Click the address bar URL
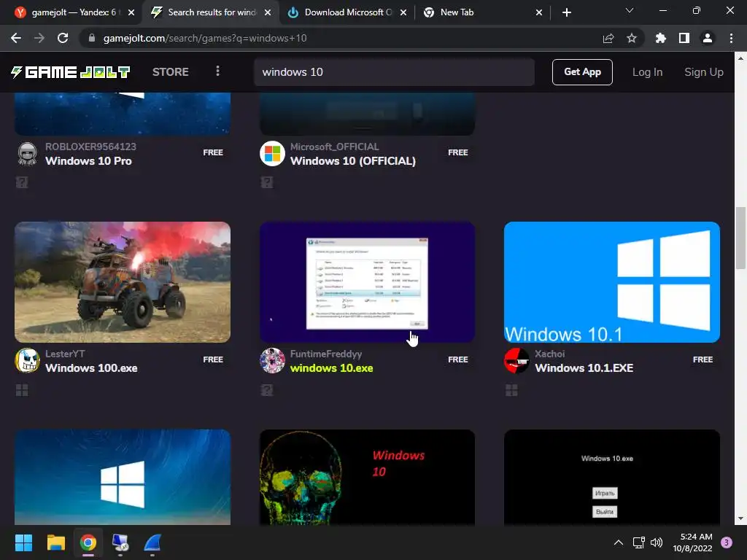747x560 pixels. tap(205, 38)
